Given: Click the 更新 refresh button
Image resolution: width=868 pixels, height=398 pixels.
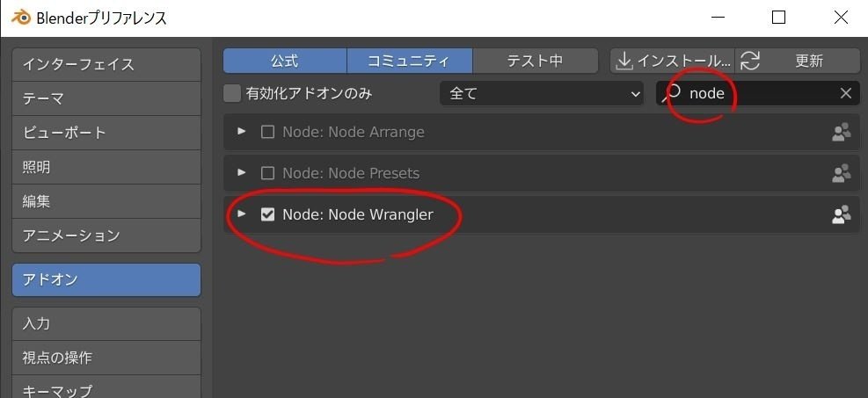Looking at the screenshot, I should point(798,61).
